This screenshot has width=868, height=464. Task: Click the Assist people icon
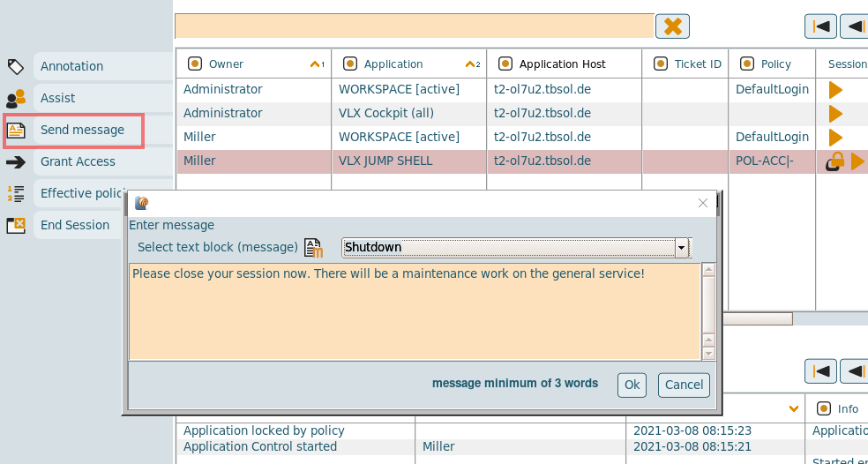[16, 98]
